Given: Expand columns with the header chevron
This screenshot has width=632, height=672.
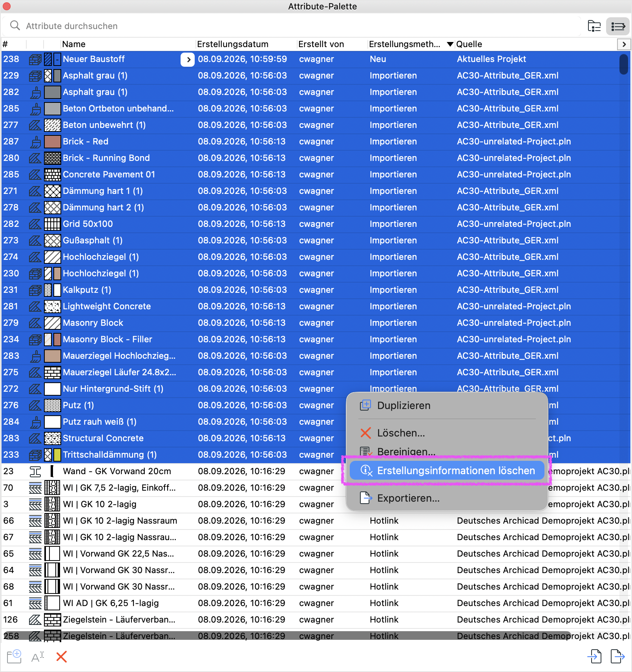Looking at the screenshot, I should (x=624, y=44).
